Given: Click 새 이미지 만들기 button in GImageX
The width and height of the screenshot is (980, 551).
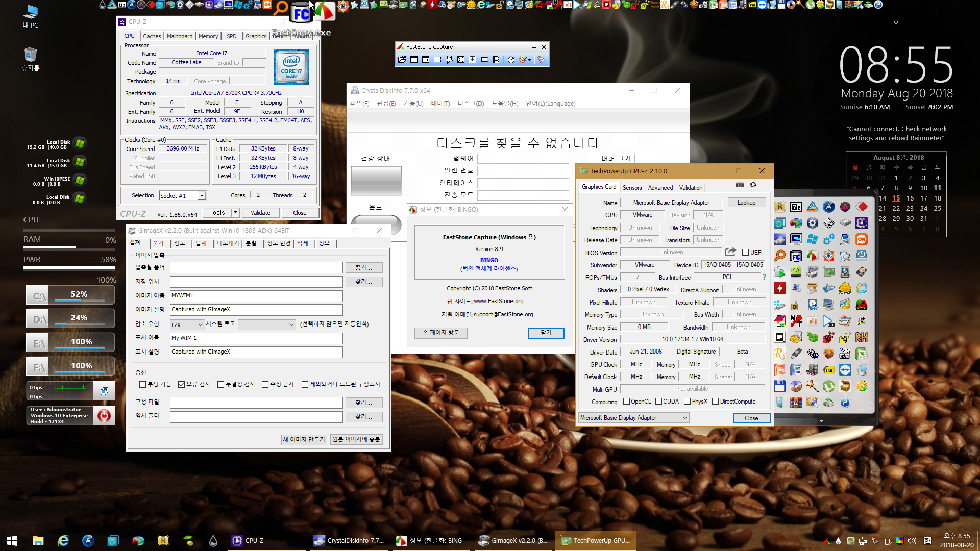Looking at the screenshot, I should pyautogui.click(x=304, y=439).
